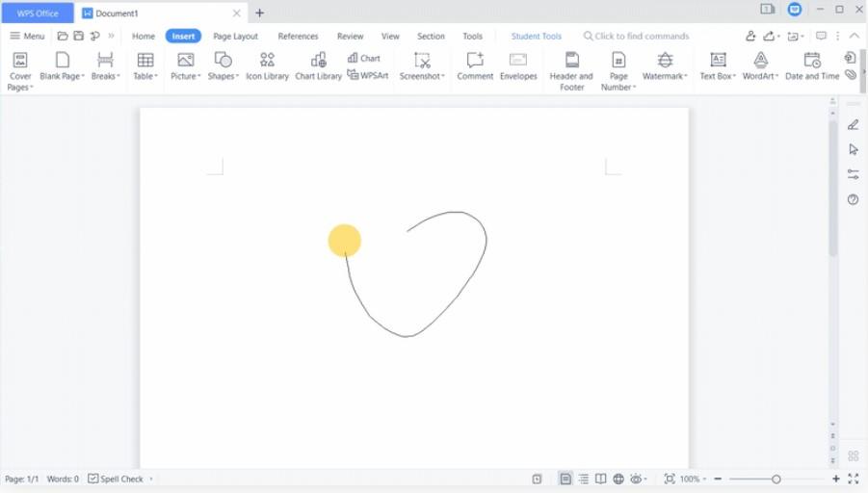Switch to Reading Layout view
868x493 pixels.
[x=600, y=479]
